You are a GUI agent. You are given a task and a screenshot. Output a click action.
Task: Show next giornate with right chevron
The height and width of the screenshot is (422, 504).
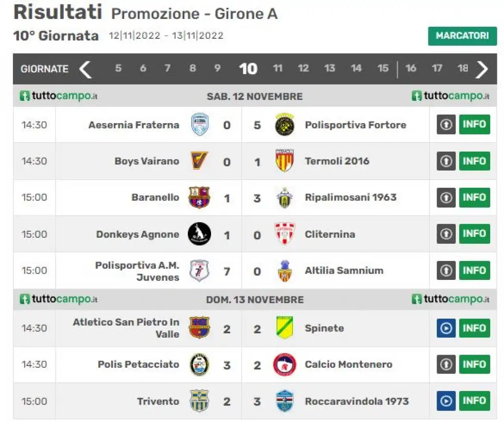click(482, 69)
